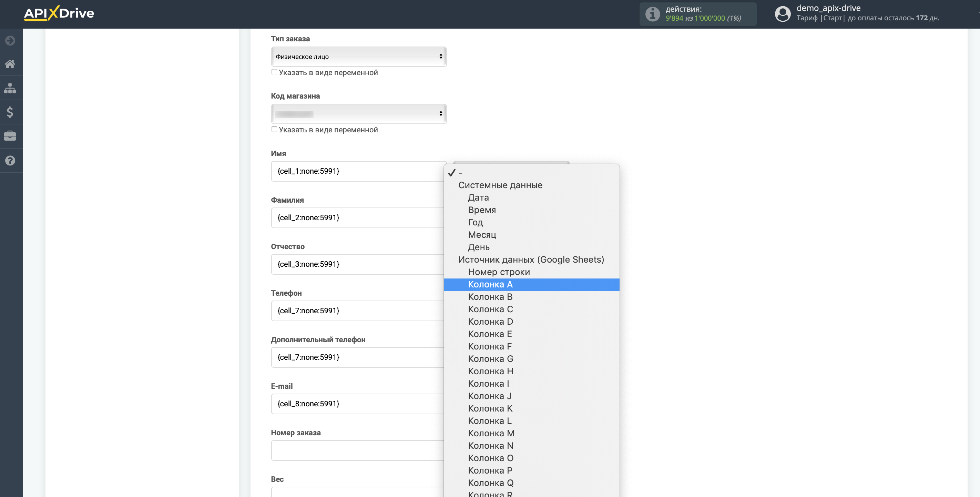The width and height of the screenshot is (980, 497).
Task: Open the connections sitemap icon
Action: [x=10, y=88]
